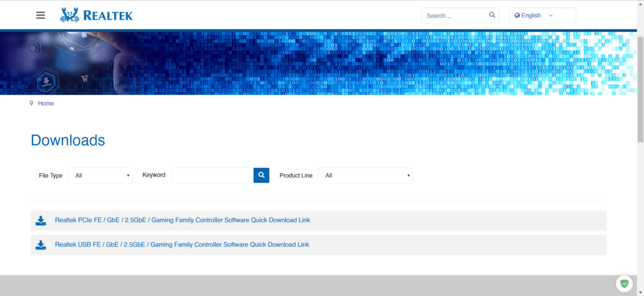Open Realtek USB FE / GbE Quick Download Link

182,244
